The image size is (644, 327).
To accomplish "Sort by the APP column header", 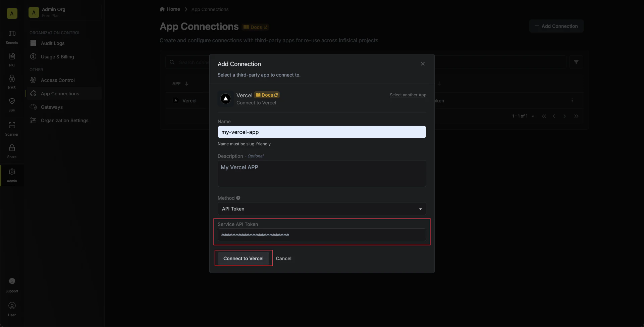I will click(x=180, y=84).
